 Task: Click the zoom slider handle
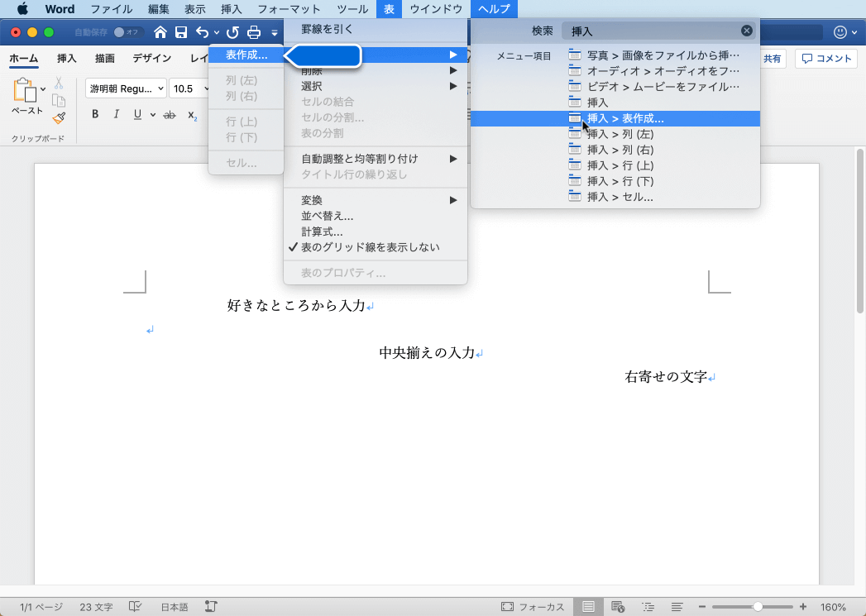758,607
